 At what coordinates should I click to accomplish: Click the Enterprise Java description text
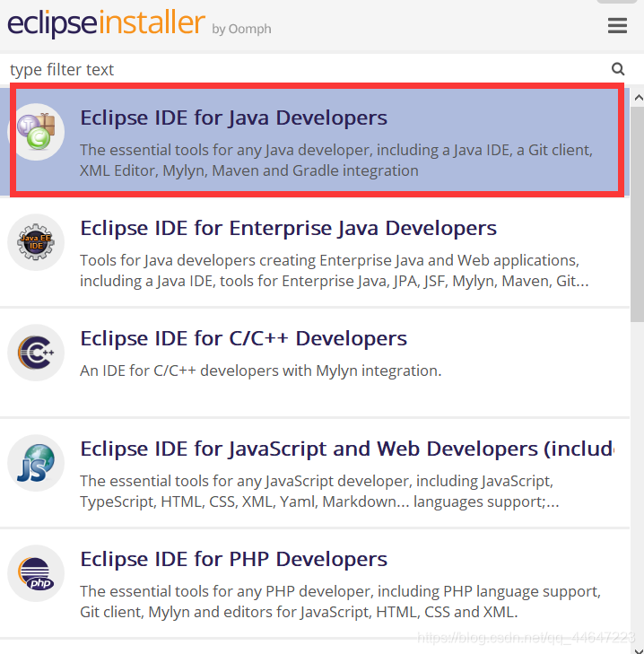click(x=334, y=271)
